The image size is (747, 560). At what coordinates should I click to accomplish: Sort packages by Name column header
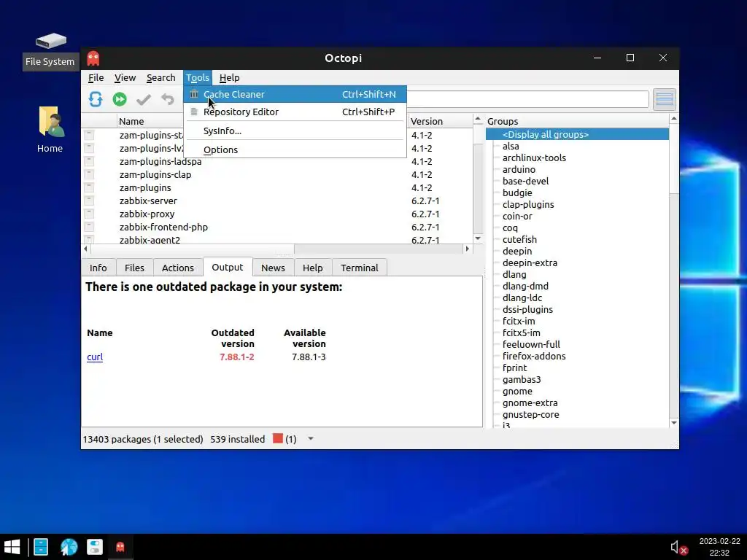click(x=131, y=121)
